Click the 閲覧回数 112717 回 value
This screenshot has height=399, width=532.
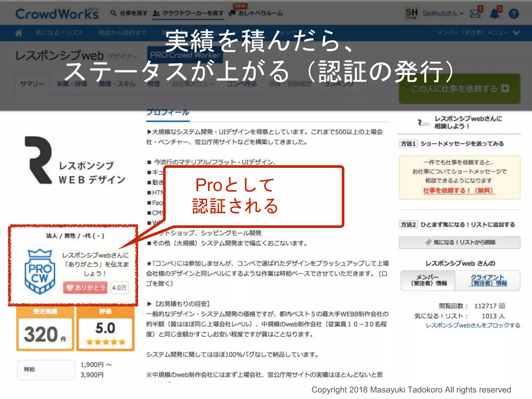pyautogui.click(x=489, y=306)
